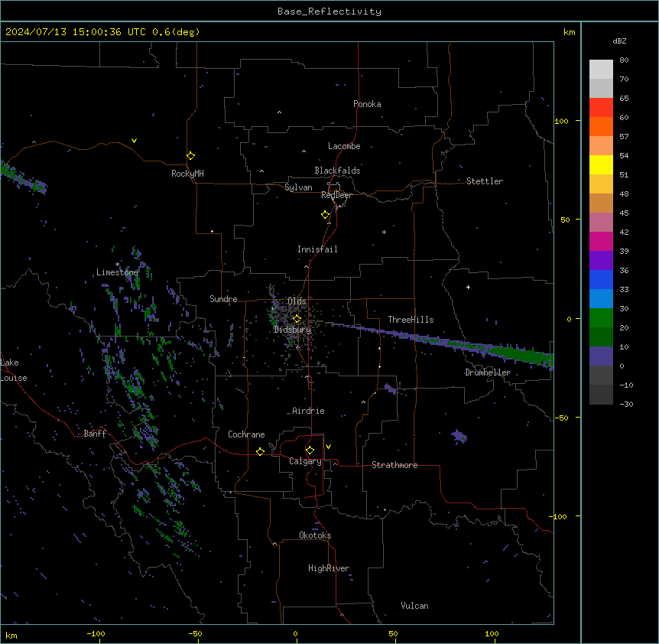Click the 50 tick label on bottom axis

click(393, 633)
